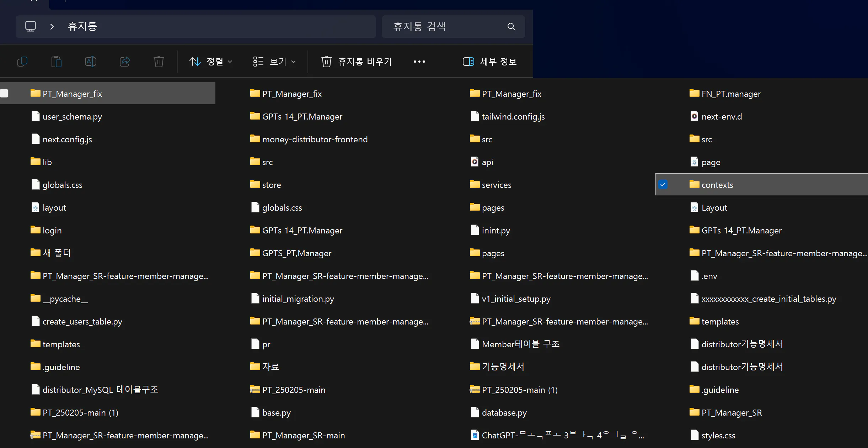Uncheck the contexts folder checkbox

click(663, 185)
